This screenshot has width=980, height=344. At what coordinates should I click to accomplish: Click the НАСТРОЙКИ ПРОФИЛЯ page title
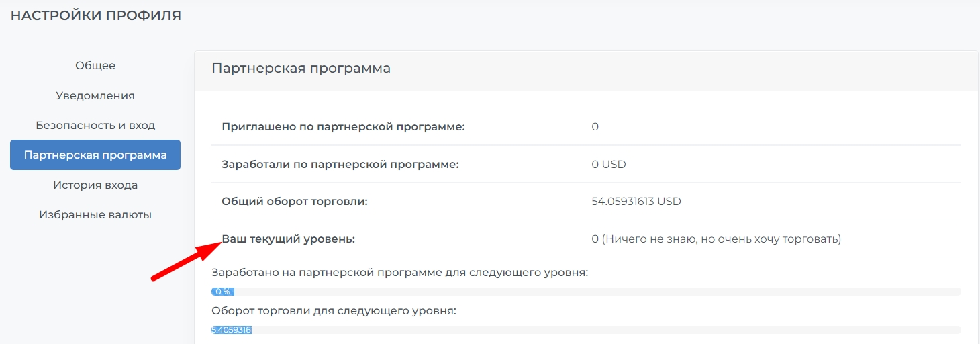[x=96, y=15]
